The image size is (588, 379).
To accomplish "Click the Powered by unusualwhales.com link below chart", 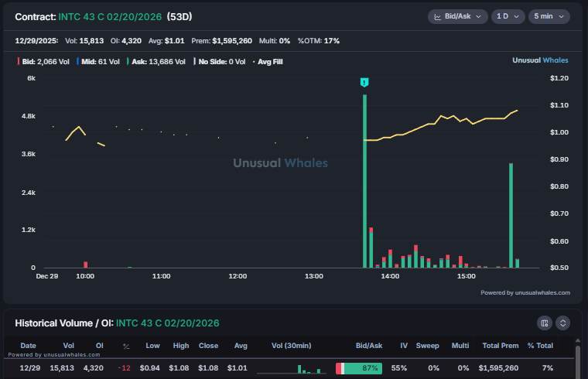I will tap(525, 293).
